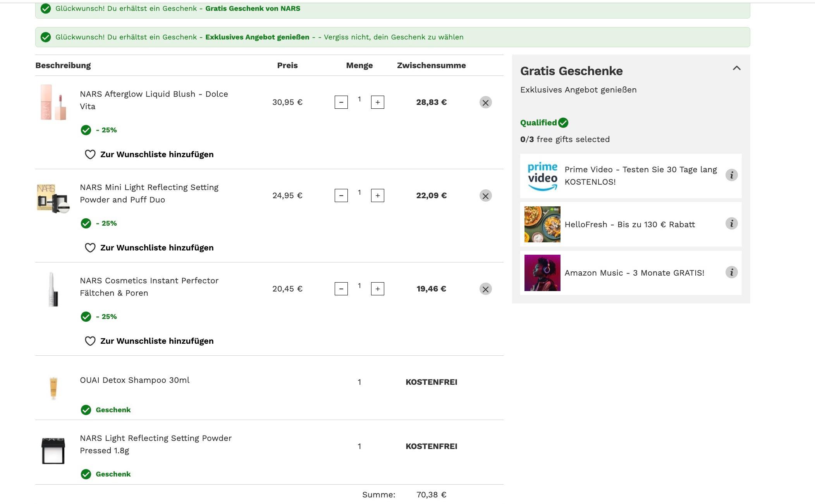
Task: Click Geschenk checkmark on NARS Pressed Powder
Action: [86, 474]
